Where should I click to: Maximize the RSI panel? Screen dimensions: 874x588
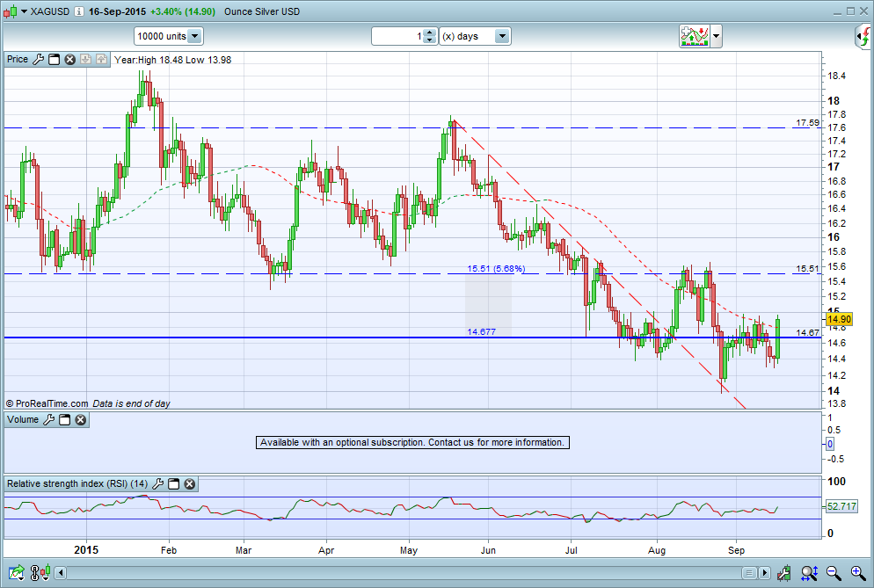click(x=174, y=483)
